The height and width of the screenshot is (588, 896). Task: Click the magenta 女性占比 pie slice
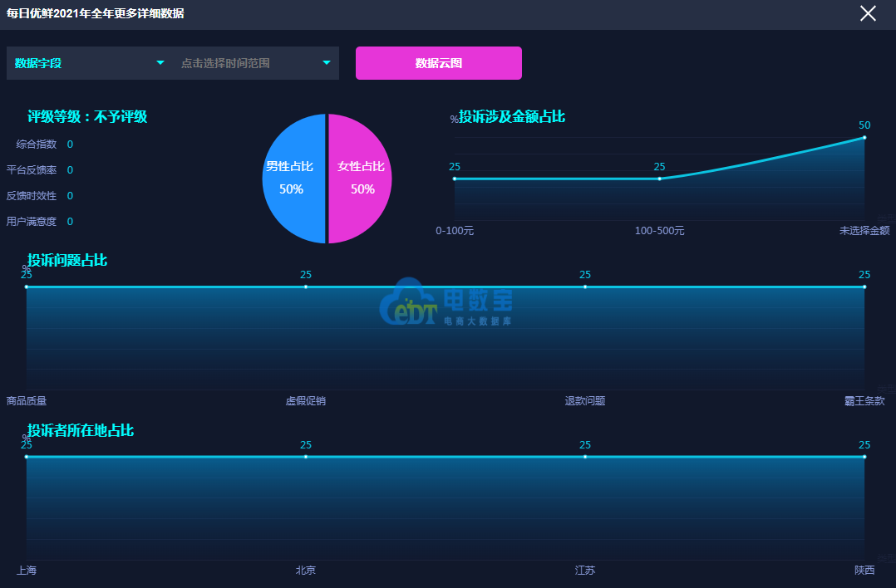point(362,179)
